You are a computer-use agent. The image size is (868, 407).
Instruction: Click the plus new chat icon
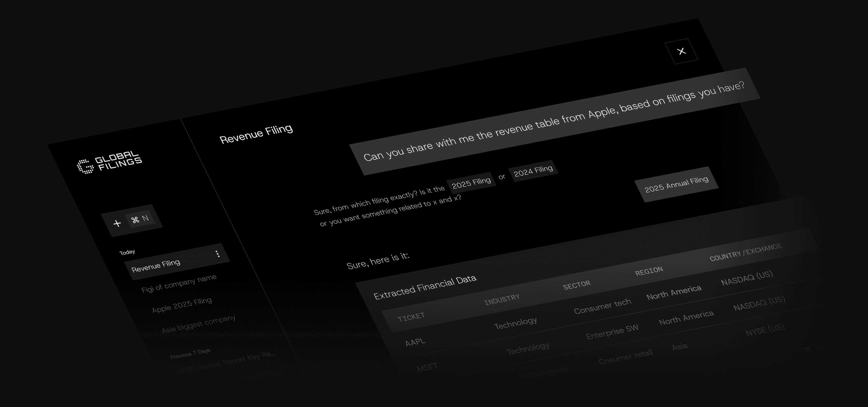coord(117,223)
